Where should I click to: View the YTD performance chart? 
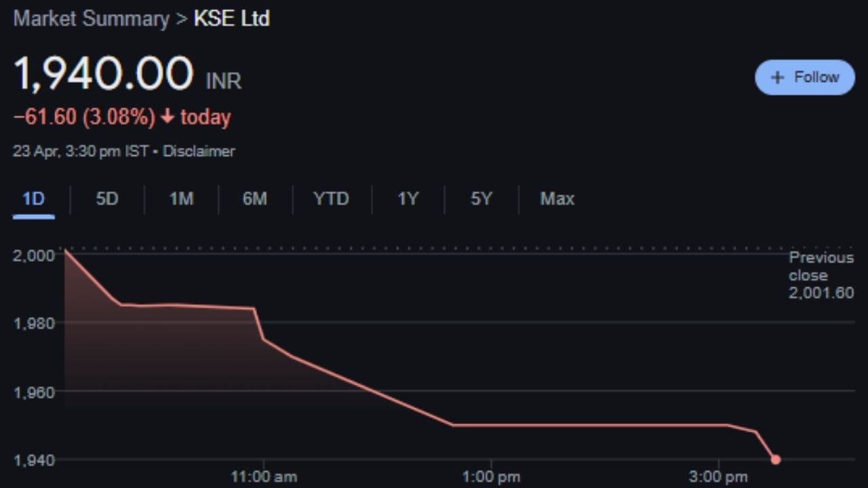point(332,199)
